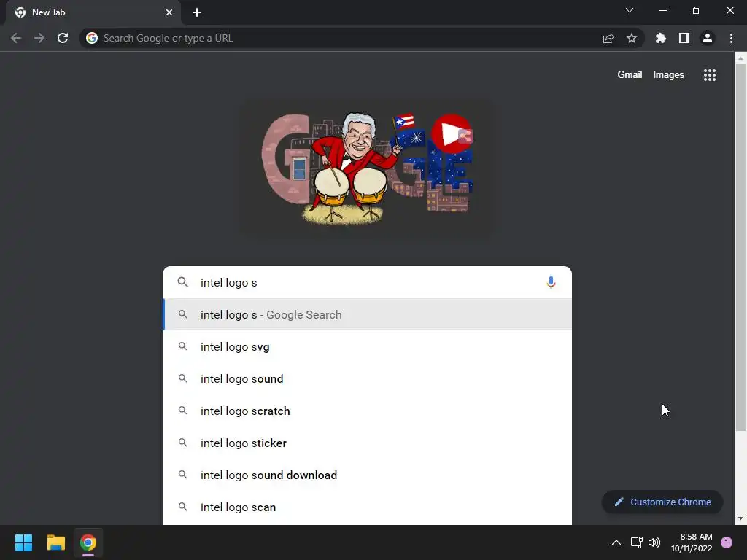
Task: Click the search magnifier icon in search box
Action: (x=182, y=282)
